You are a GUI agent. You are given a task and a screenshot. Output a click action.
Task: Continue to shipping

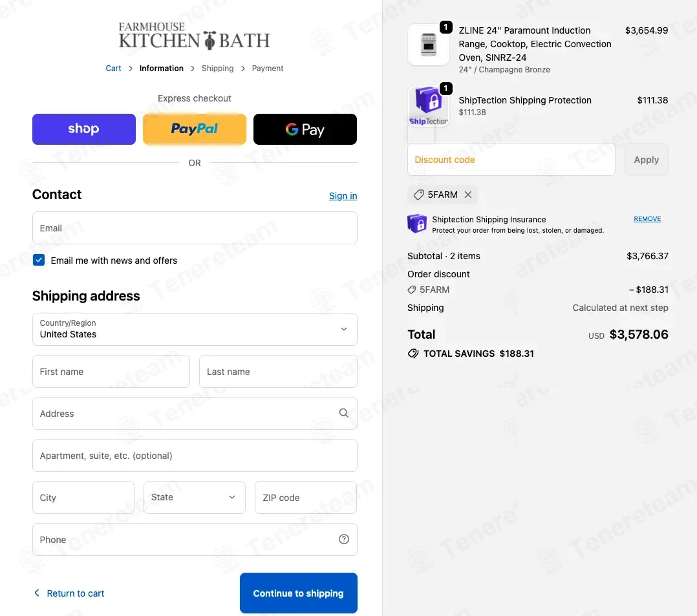click(298, 593)
